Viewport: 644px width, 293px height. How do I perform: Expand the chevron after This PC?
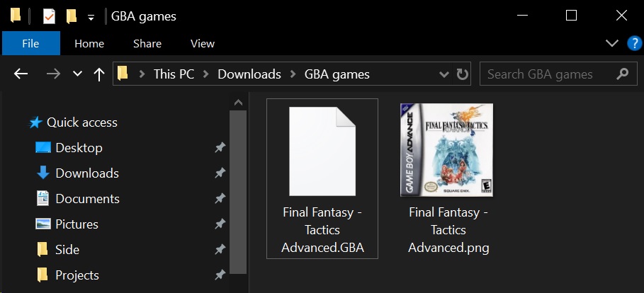(205, 74)
